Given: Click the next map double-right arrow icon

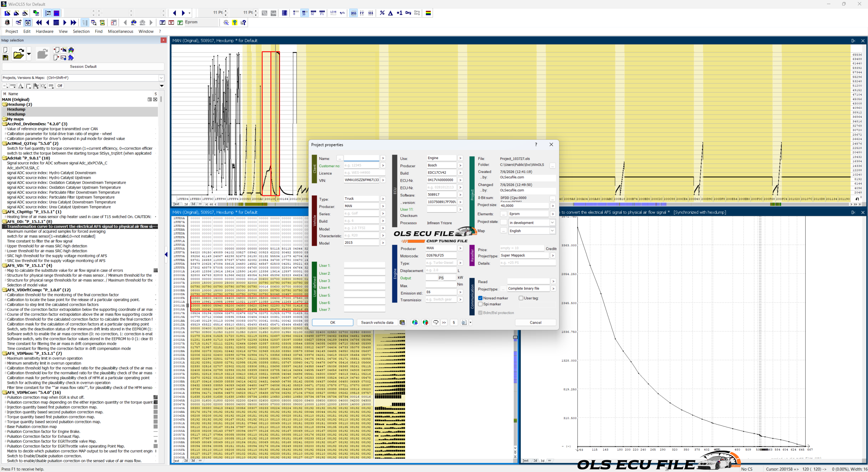Looking at the screenshot, I should pyautogui.click(x=74, y=22).
